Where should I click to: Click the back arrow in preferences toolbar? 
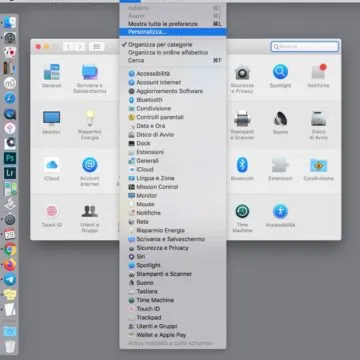[x=68, y=47]
